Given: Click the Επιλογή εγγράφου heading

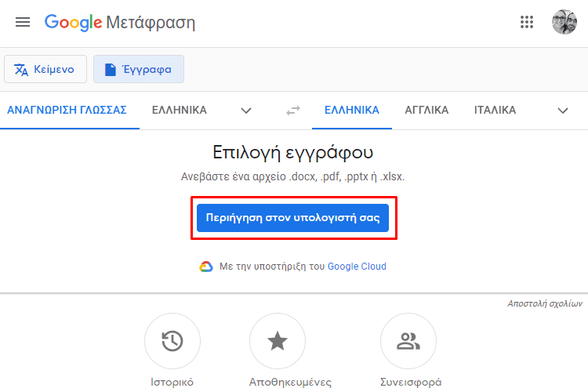Looking at the screenshot, I should (293, 153).
